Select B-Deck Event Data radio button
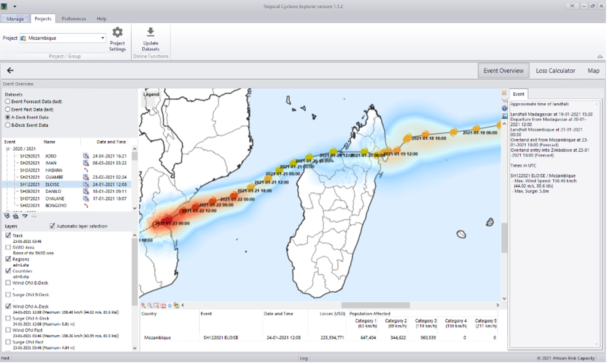 8,125
